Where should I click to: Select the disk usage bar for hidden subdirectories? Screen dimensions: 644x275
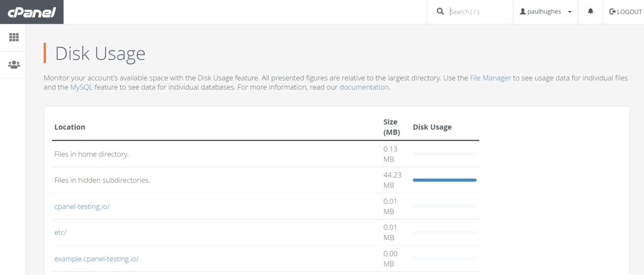pyautogui.click(x=444, y=180)
